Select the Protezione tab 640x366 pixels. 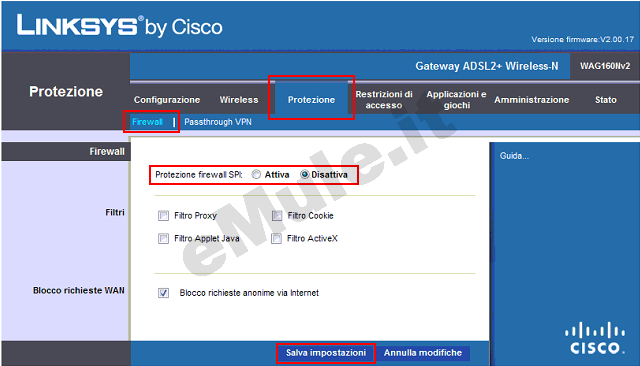[311, 100]
